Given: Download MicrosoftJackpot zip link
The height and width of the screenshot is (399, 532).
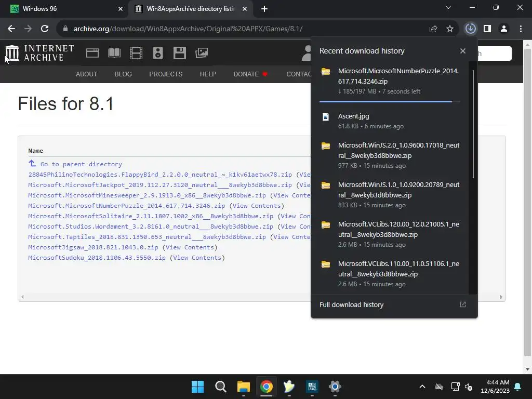Looking at the screenshot, I should pos(160,185).
